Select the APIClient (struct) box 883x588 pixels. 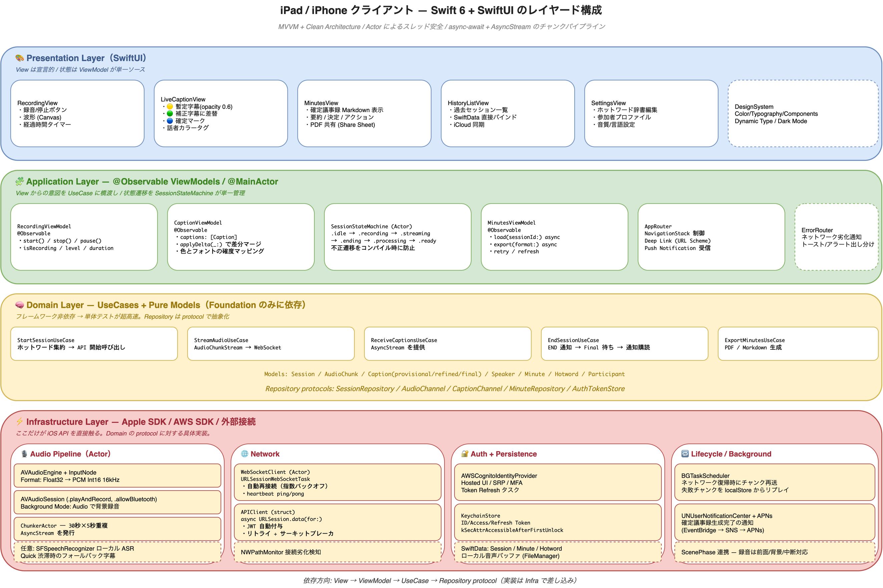pyautogui.click(x=337, y=522)
